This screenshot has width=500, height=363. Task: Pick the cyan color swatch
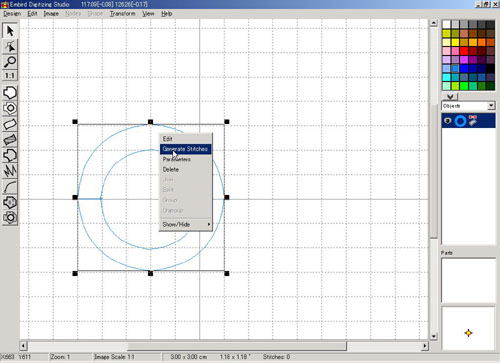click(x=446, y=77)
